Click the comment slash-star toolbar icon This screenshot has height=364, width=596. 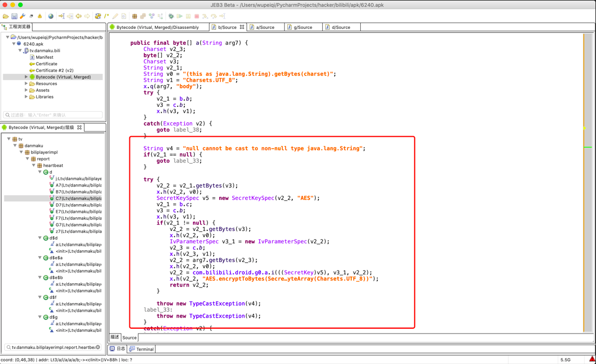point(106,17)
